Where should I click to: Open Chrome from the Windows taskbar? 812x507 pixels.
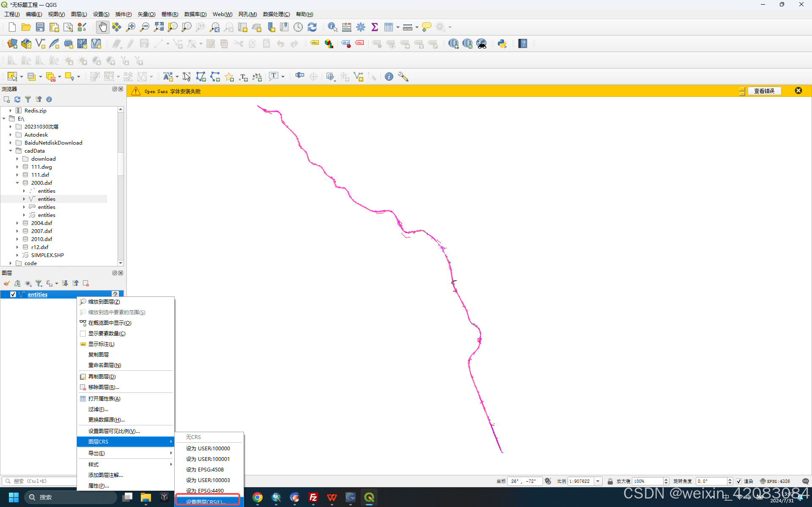[x=258, y=498]
